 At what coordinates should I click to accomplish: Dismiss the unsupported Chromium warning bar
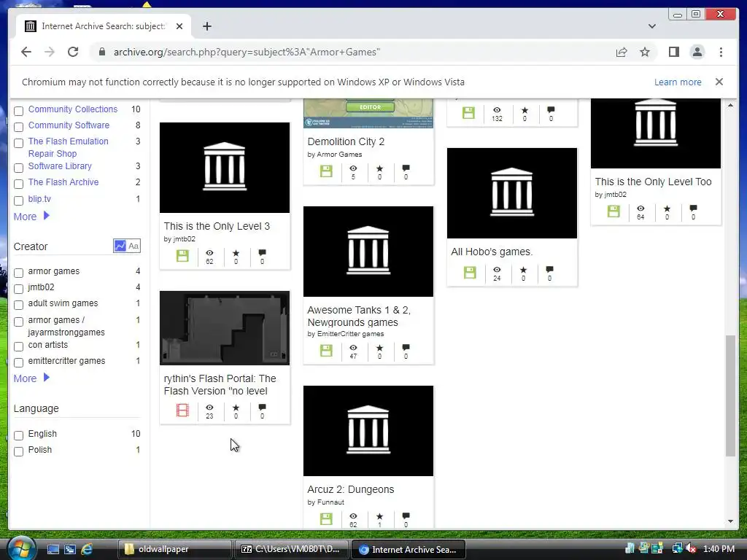pos(719,82)
